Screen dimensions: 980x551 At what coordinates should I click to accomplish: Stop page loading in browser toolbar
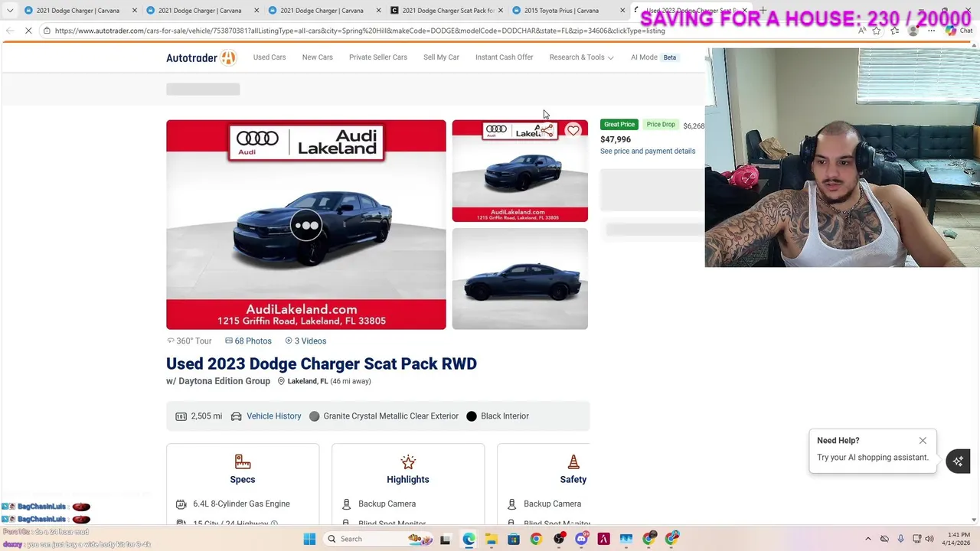coord(28,31)
